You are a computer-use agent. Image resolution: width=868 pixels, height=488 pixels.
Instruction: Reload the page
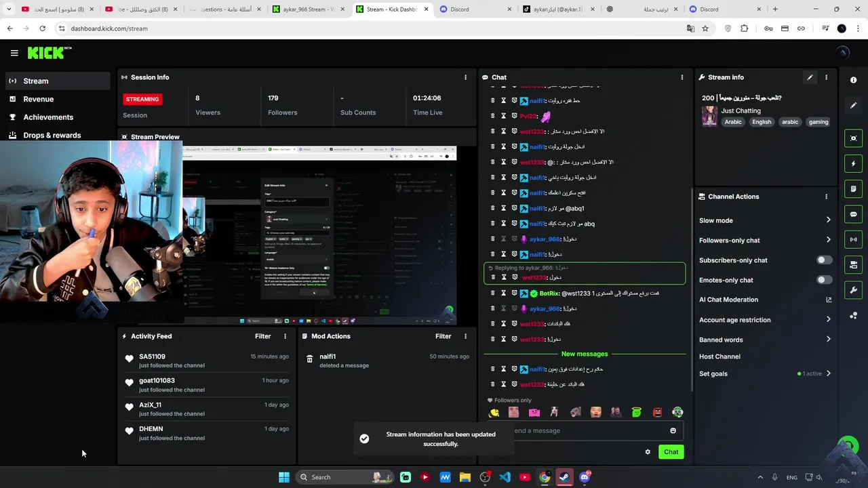tap(42, 28)
